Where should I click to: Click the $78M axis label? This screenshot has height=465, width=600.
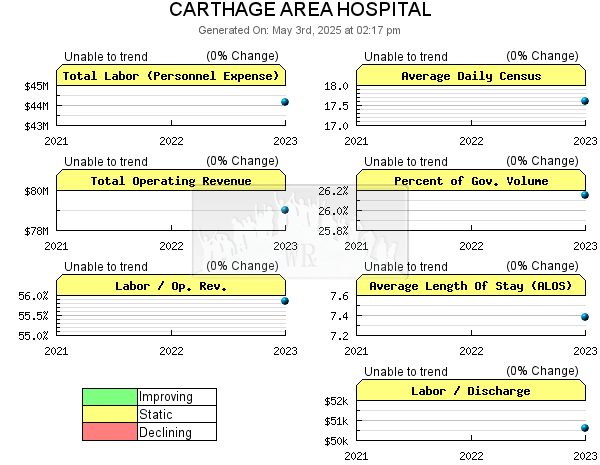36,231
